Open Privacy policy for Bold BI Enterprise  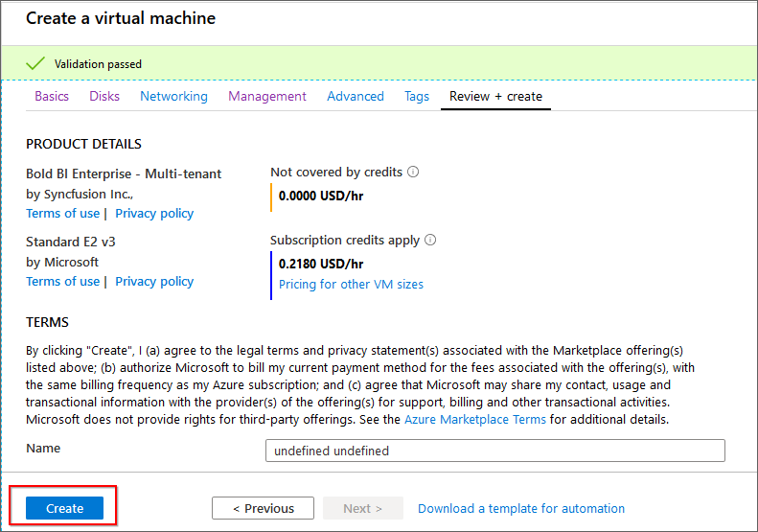pyautogui.click(x=154, y=214)
